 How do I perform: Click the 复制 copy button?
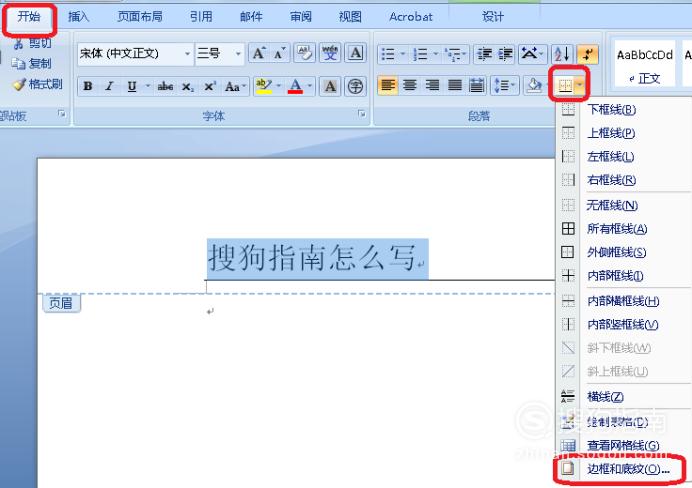pyautogui.click(x=31, y=64)
